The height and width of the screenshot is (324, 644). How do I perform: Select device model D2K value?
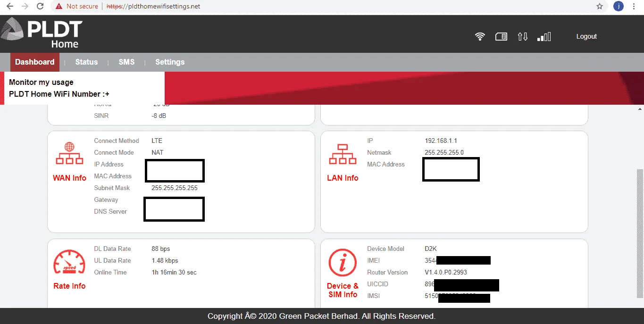pos(431,249)
